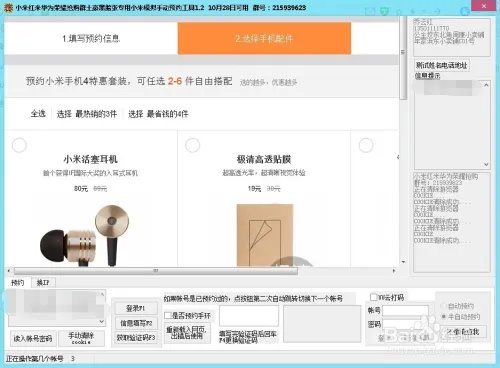The width and height of the screenshot is (500, 368).
Task: Click the info-hint box up arrow
Action: pyautogui.click(x=486, y=85)
